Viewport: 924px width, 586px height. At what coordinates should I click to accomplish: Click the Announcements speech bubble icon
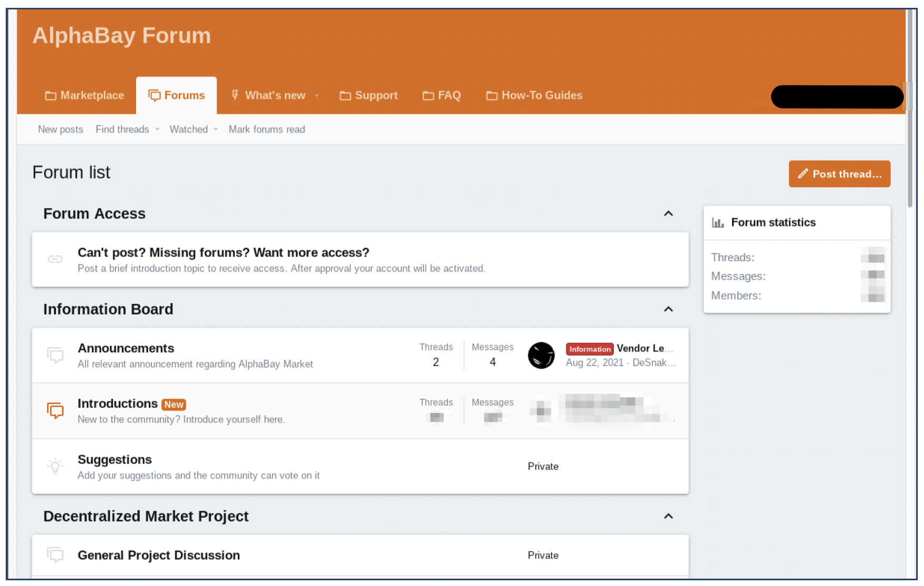(55, 355)
